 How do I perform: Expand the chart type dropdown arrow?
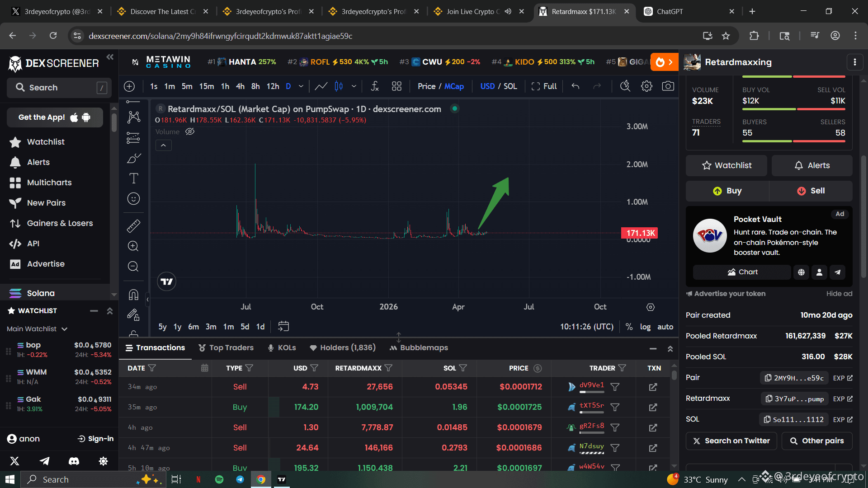[x=354, y=86]
